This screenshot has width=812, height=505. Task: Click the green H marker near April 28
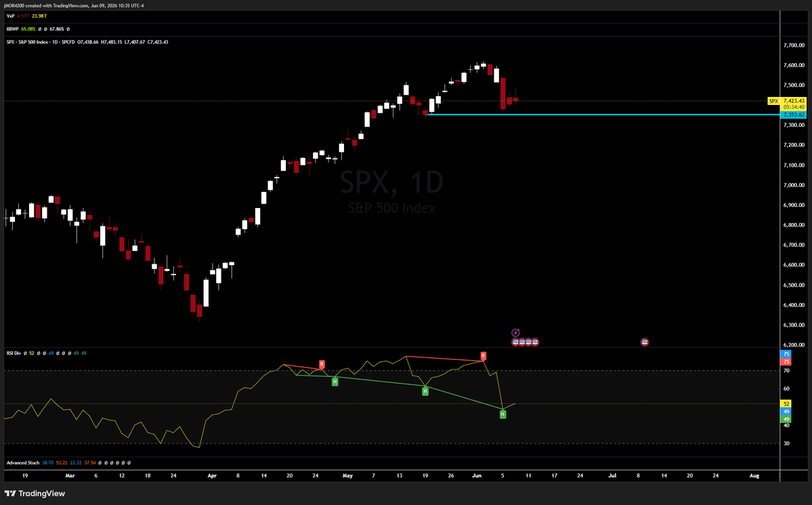pyautogui.click(x=335, y=382)
